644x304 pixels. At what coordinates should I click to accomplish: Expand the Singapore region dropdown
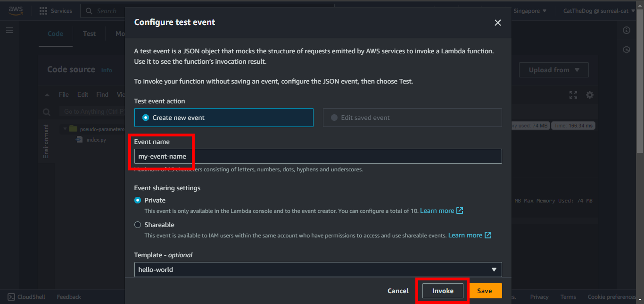tap(530, 11)
